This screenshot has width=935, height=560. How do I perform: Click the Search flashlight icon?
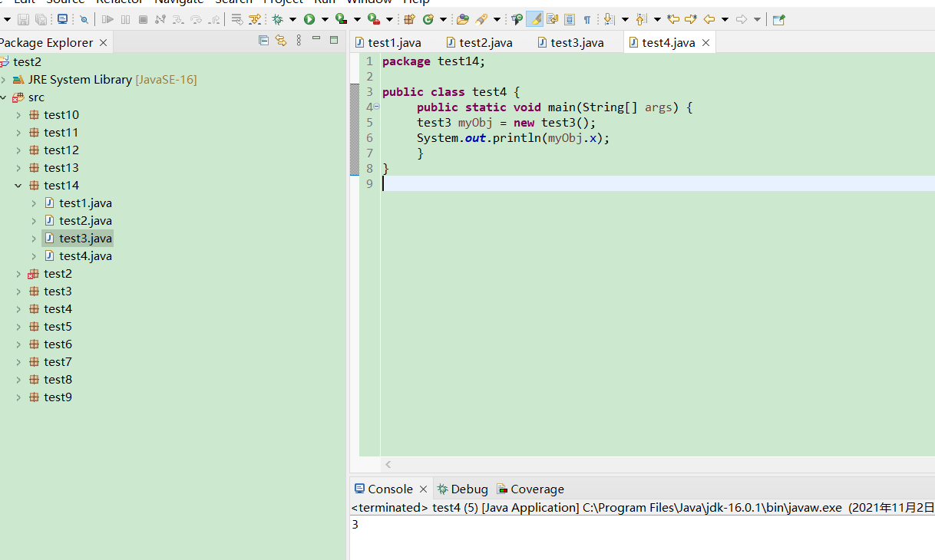[x=481, y=19]
